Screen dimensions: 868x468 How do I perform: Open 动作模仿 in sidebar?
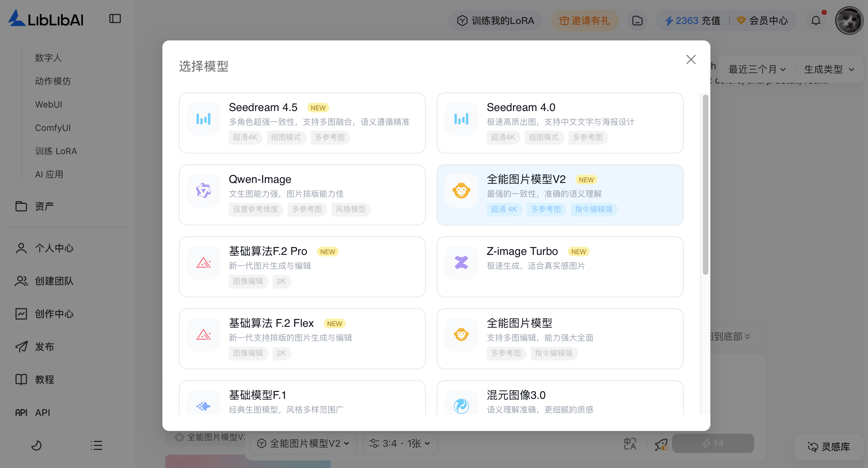[53, 81]
